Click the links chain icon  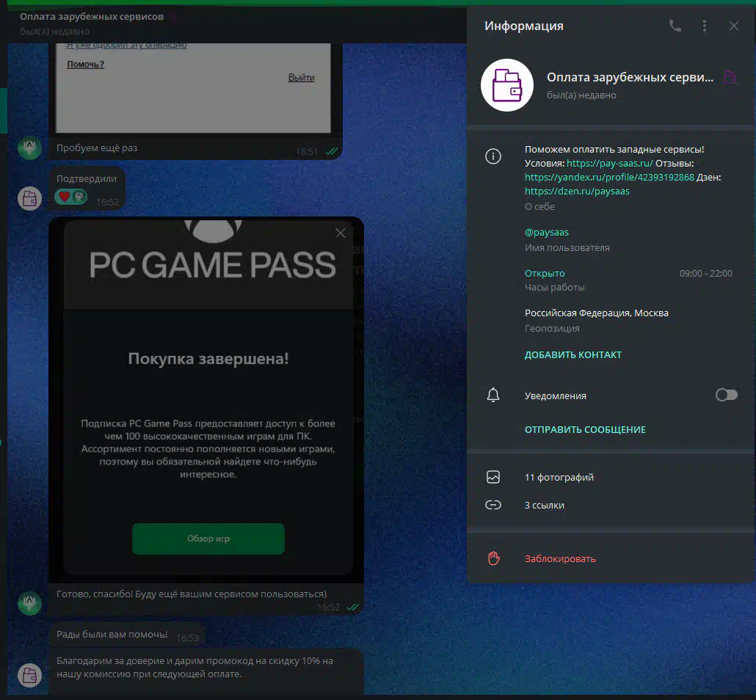(x=493, y=506)
